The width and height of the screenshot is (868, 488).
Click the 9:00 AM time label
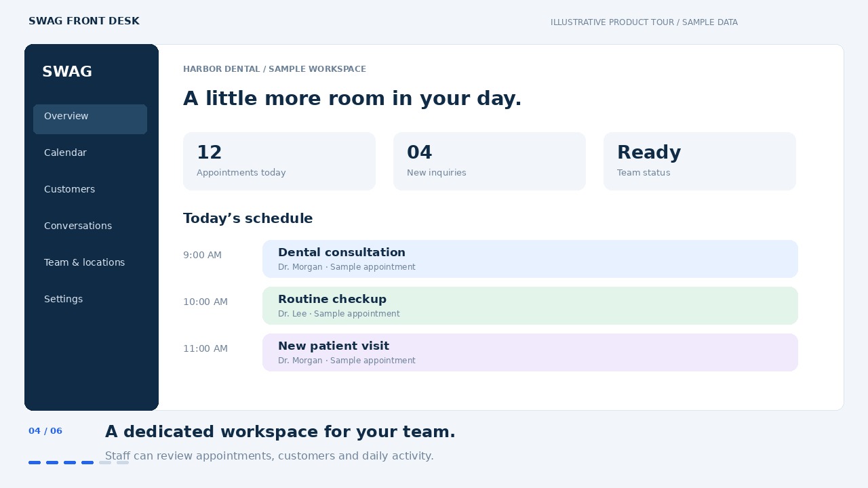202,256
